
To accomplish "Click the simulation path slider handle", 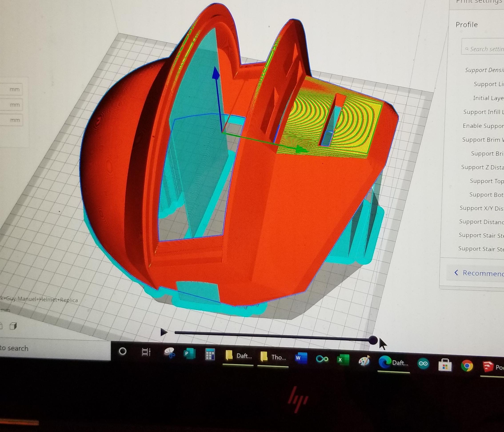I will coord(373,340).
